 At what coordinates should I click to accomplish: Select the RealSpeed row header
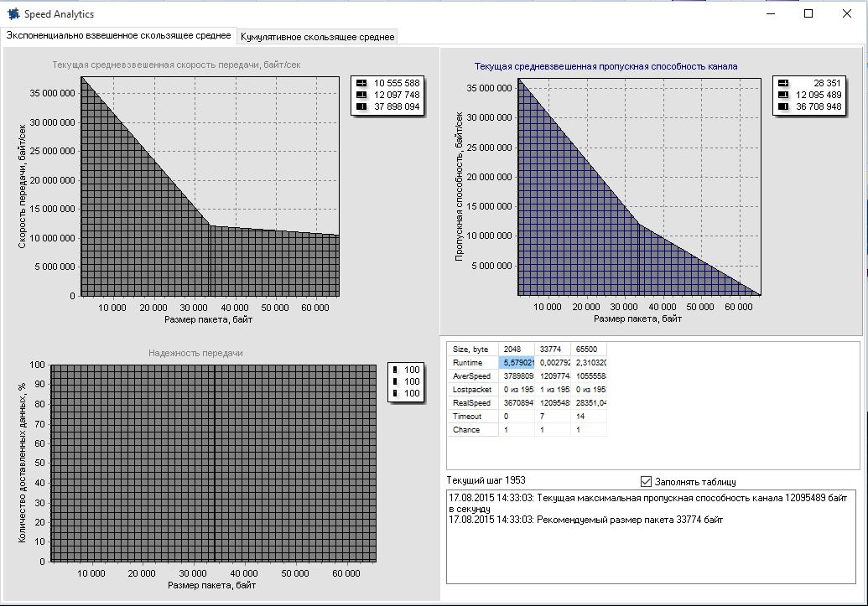(x=472, y=402)
